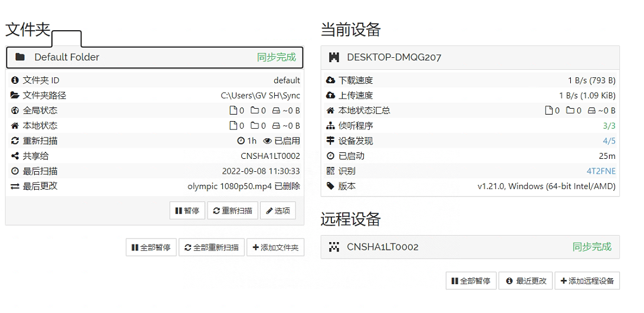Rescan Default Folder using 重新扫描 button

click(232, 211)
